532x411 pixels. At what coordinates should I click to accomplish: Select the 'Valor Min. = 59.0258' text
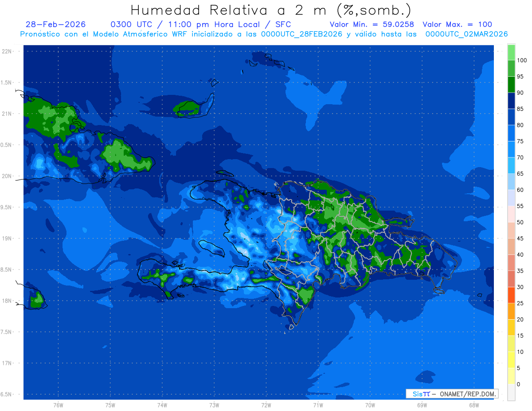[372, 24]
